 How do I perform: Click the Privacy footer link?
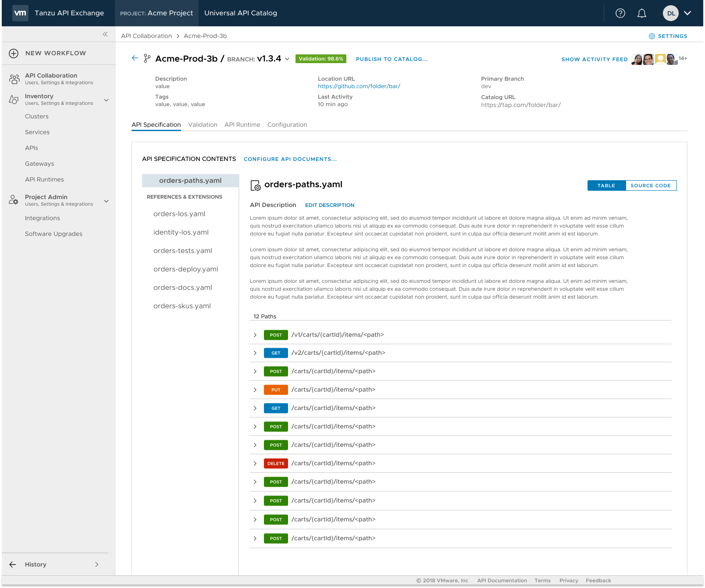pos(569,581)
